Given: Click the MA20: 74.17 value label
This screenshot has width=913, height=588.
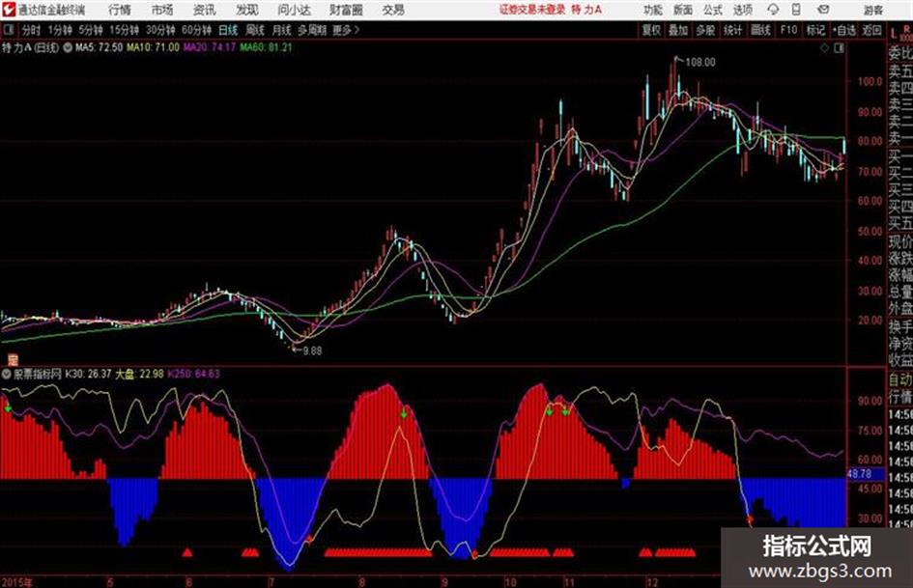Looking at the screenshot, I should click(x=210, y=47).
